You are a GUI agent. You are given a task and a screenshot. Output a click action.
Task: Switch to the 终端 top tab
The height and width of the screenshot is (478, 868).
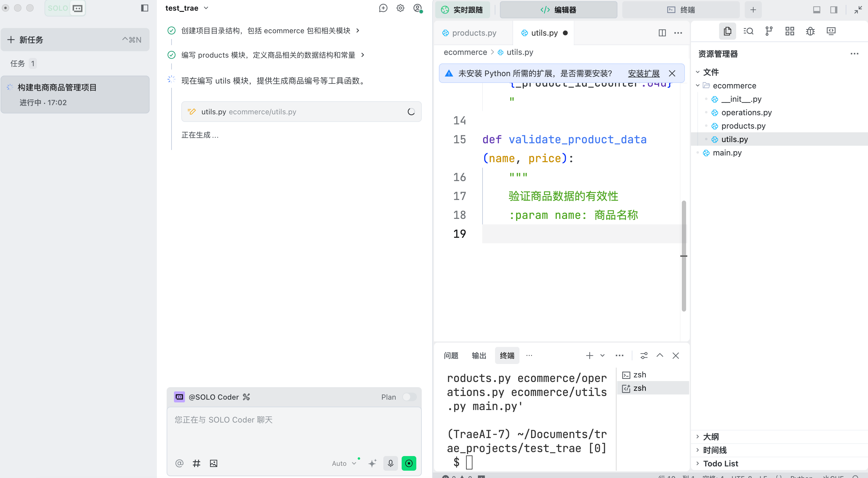click(681, 10)
